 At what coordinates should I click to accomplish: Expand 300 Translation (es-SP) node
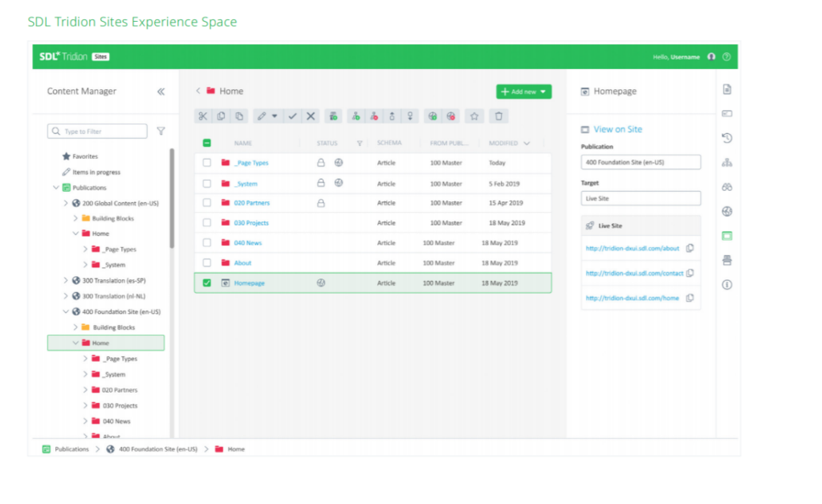66,281
